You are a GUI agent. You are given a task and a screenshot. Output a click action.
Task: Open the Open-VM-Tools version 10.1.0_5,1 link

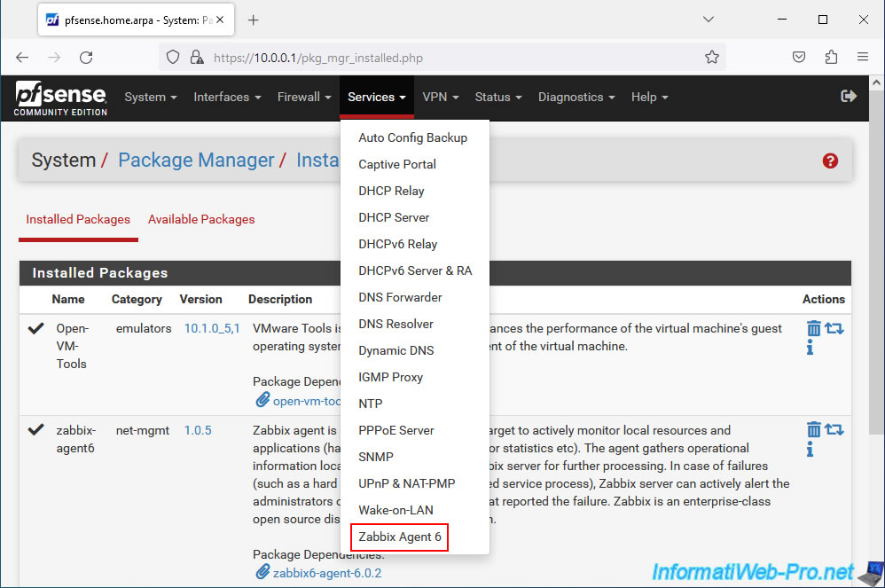tap(212, 328)
